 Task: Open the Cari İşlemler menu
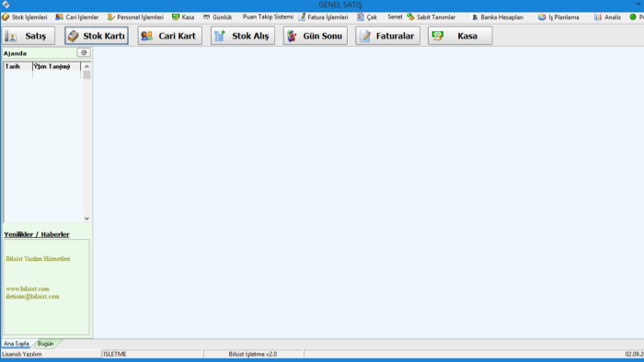[77, 17]
